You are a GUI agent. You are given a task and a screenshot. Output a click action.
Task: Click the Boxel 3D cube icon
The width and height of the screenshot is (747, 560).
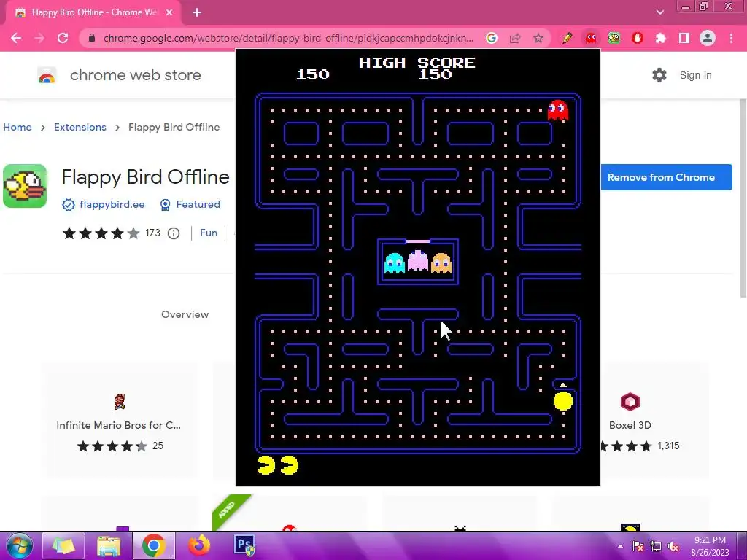pyautogui.click(x=630, y=402)
